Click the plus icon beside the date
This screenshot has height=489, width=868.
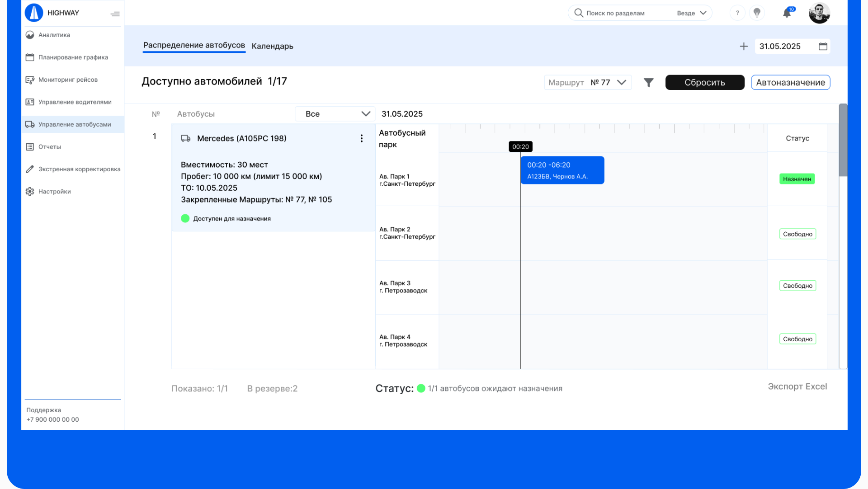[x=744, y=46]
